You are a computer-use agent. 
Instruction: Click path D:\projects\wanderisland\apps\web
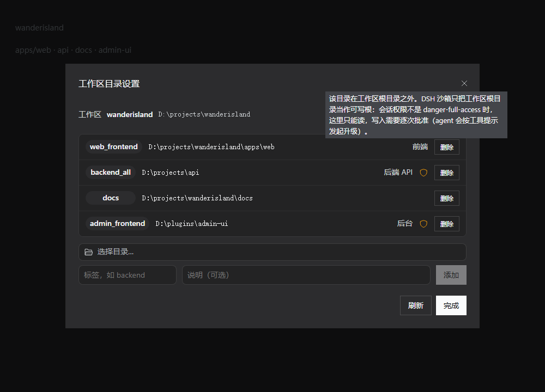(x=211, y=147)
